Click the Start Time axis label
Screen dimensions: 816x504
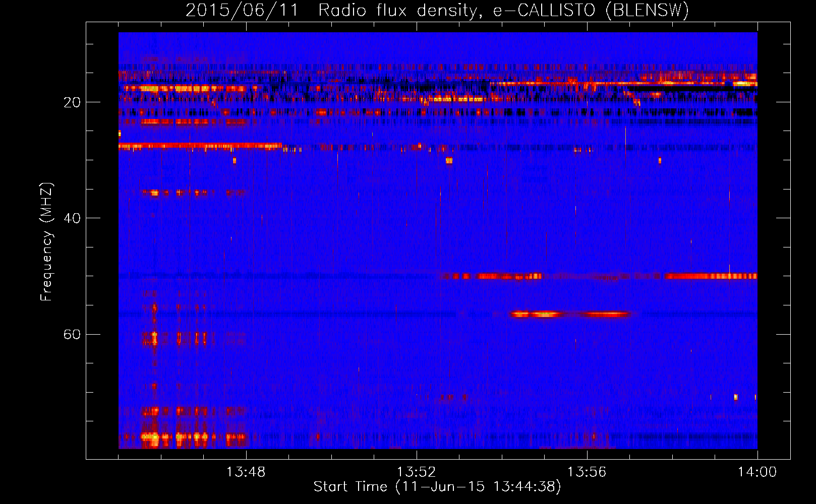tap(437, 487)
